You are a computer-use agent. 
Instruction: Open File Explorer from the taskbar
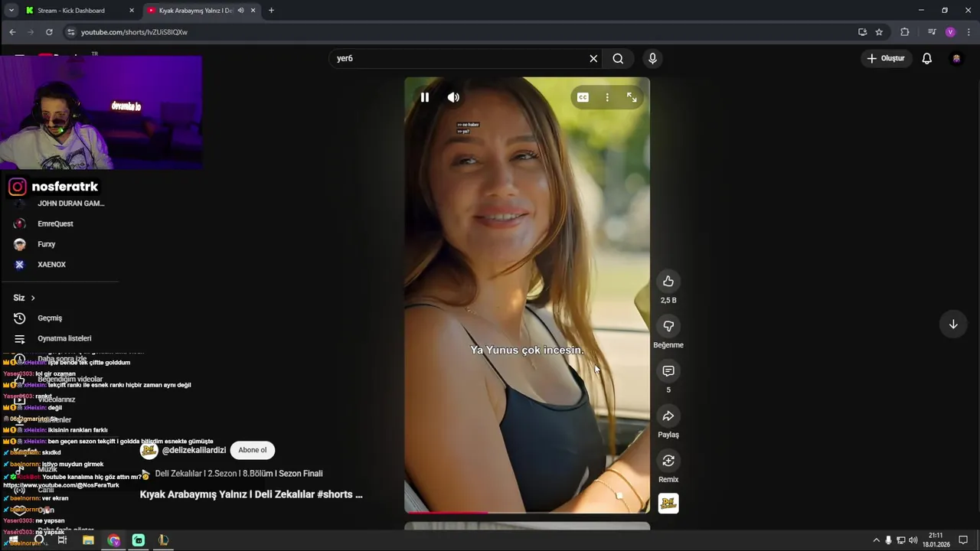(x=88, y=540)
